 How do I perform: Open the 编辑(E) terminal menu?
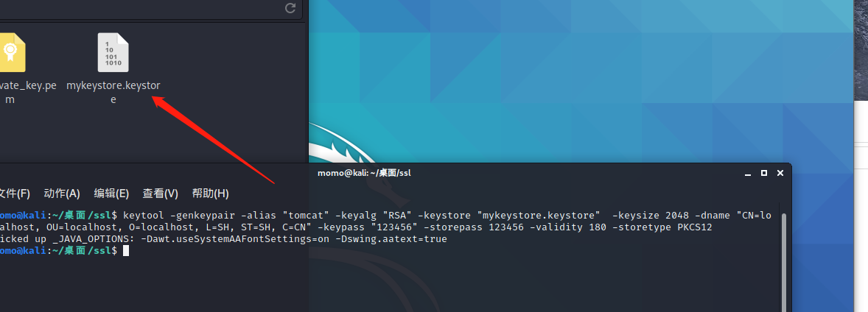pyautogui.click(x=111, y=194)
